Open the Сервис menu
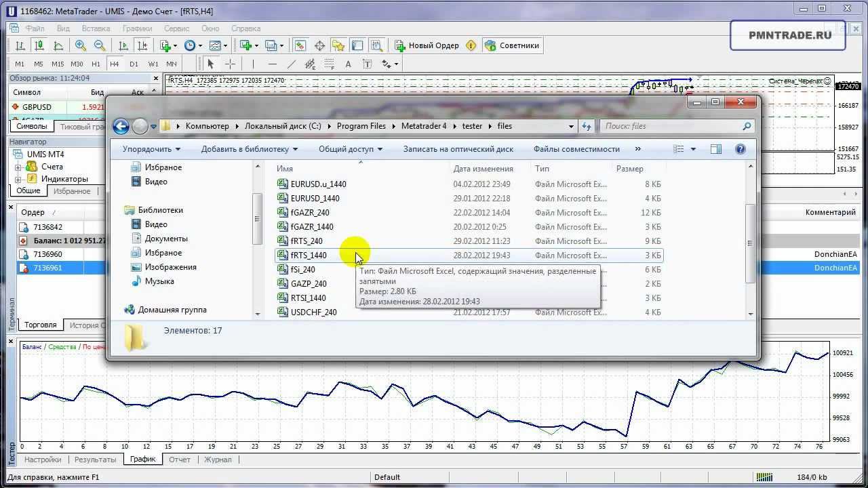This screenshot has height=488, width=868. pyautogui.click(x=176, y=28)
